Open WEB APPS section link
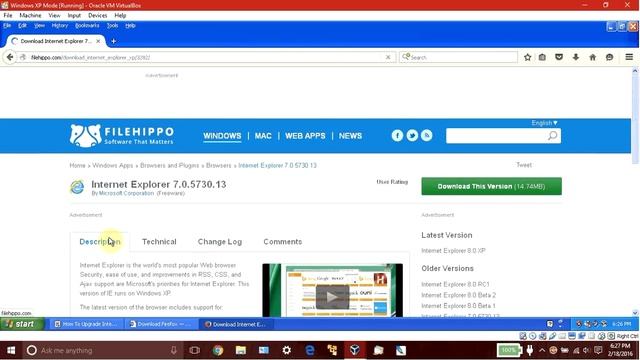Viewport: 640px width, 360px height. click(x=305, y=136)
